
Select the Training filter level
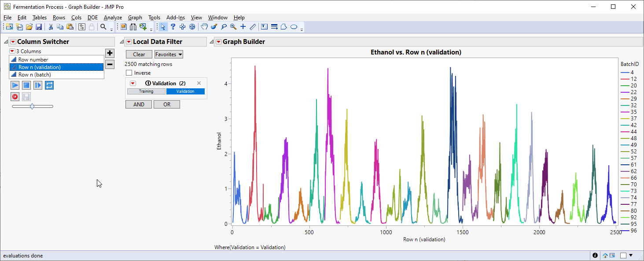click(146, 91)
